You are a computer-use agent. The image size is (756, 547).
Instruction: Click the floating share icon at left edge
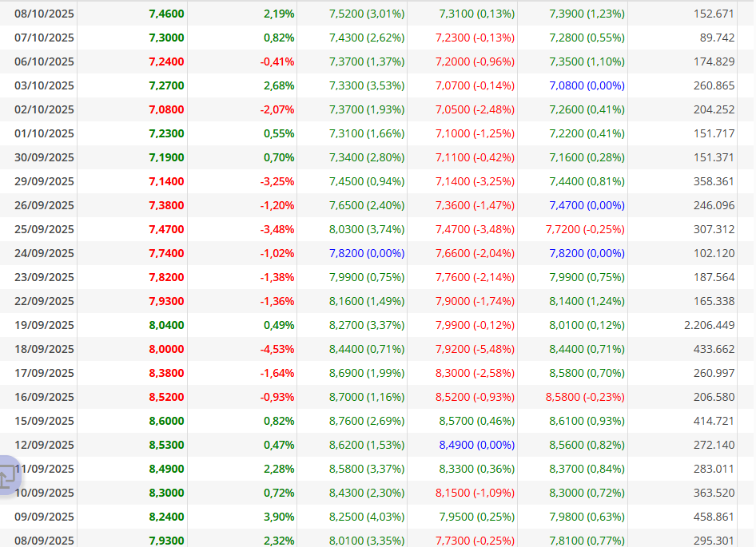pyautogui.click(x=8, y=475)
